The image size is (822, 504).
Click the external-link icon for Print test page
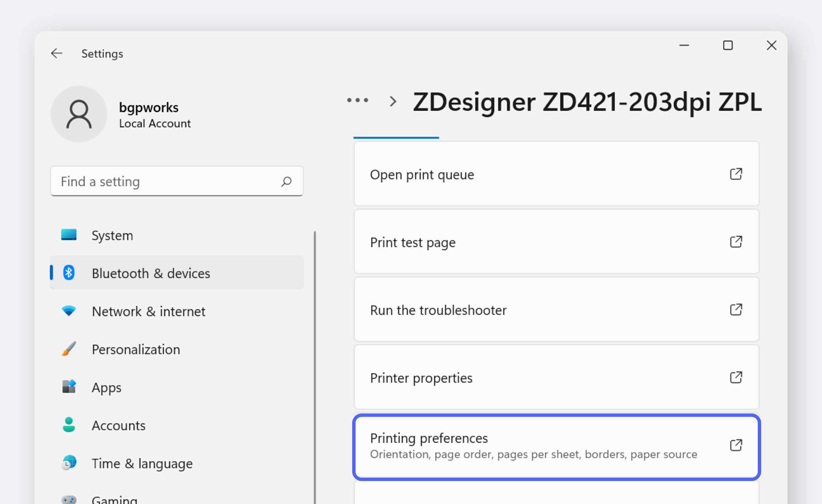pos(736,242)
